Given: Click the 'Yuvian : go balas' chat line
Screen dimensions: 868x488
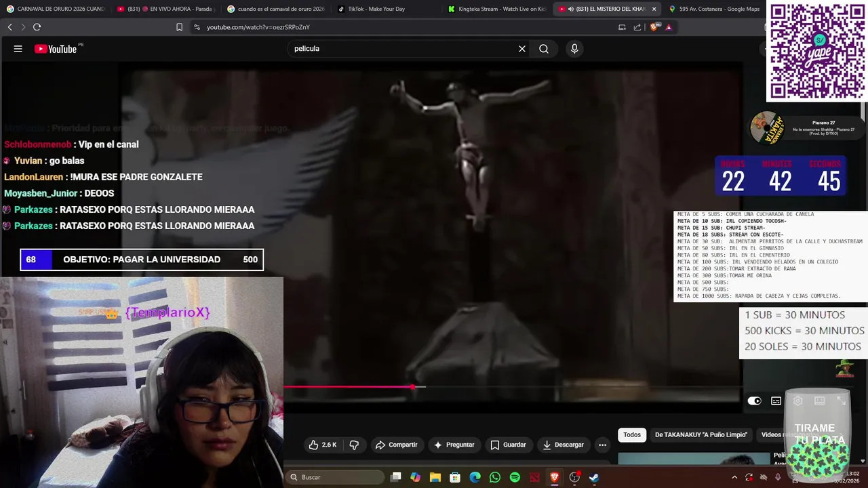Looking at the screenshot, I should tap(44, 161).
